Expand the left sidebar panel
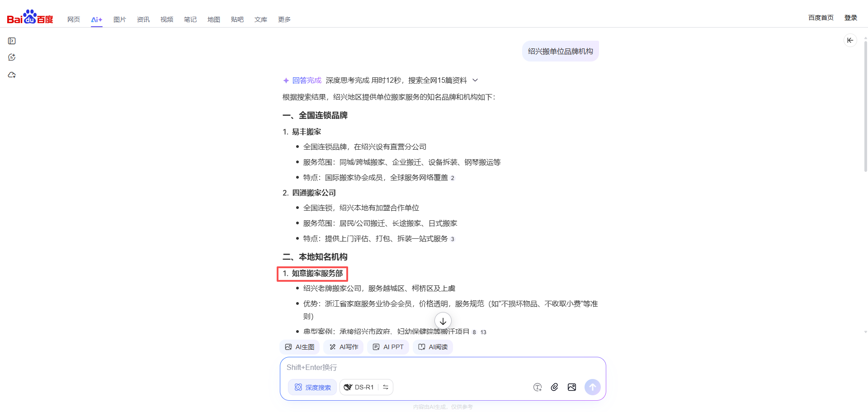This screenshot has width=868, height=412. 12,41
